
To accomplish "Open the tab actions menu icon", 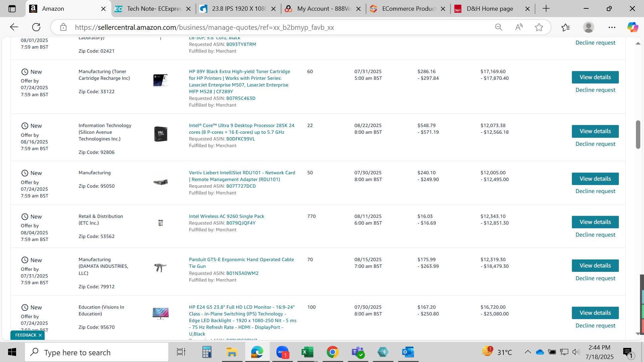I will pyautogui.click(x=12, y=9).
